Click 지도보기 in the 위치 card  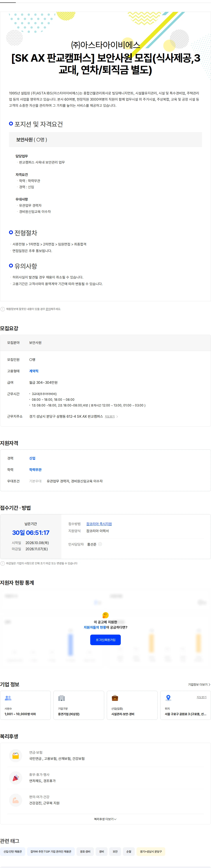(x=201, y=697)
